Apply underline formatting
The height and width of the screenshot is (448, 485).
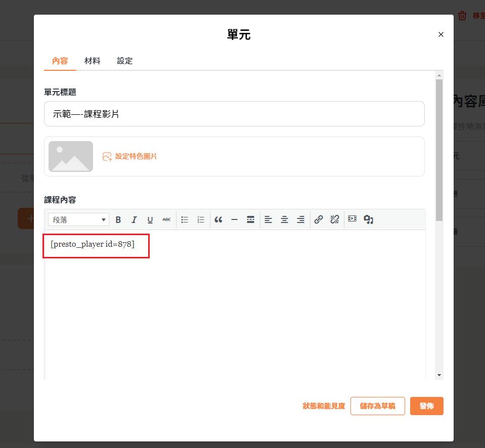(150, 219)
